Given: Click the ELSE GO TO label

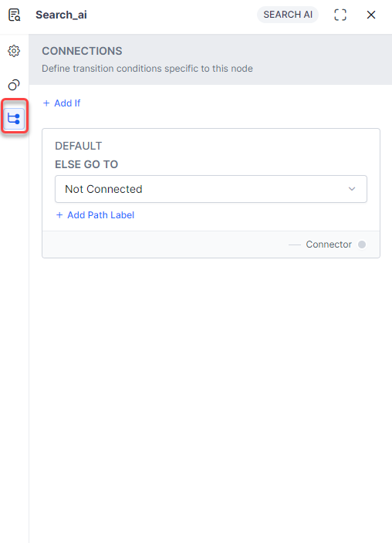Looking at the screenshot, I should pyautogui.click(x=86, y=164).
